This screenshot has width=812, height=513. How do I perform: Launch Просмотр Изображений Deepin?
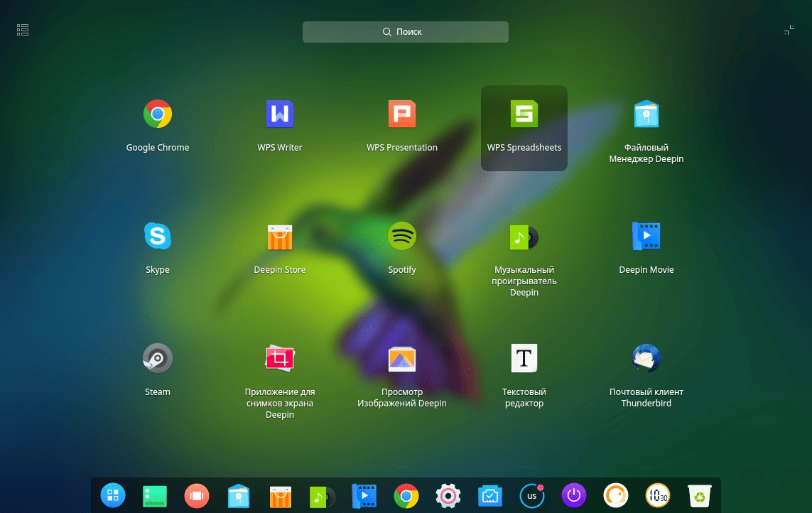coord(402,359)
